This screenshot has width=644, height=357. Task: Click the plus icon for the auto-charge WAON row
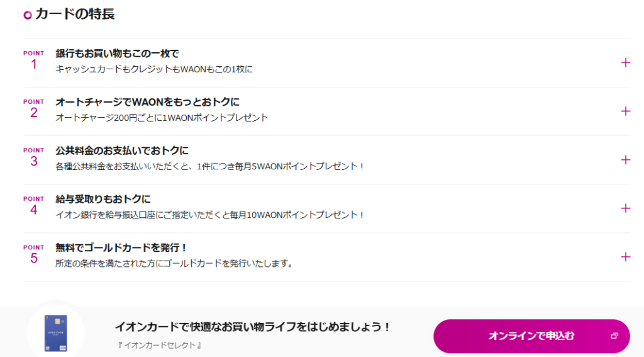(x=625, y=111)
